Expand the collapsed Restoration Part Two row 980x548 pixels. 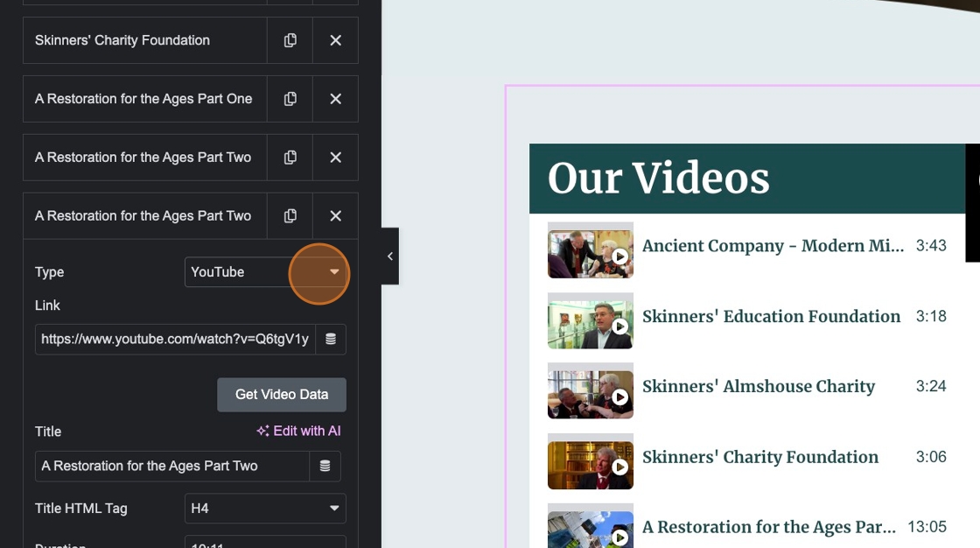click(145, 158)
